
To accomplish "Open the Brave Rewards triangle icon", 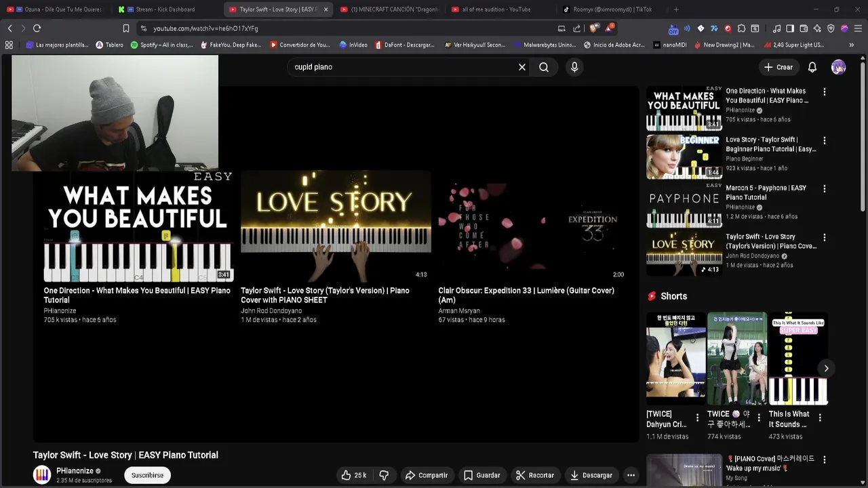I will [x=609, y=28].
